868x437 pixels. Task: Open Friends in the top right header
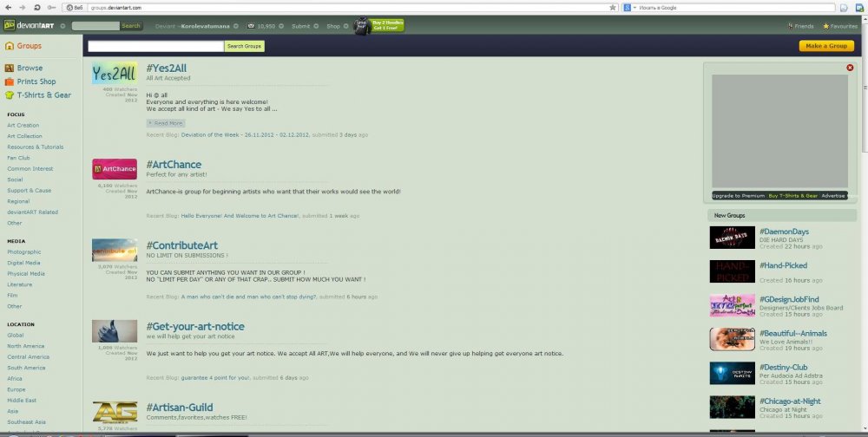(800, 26)
